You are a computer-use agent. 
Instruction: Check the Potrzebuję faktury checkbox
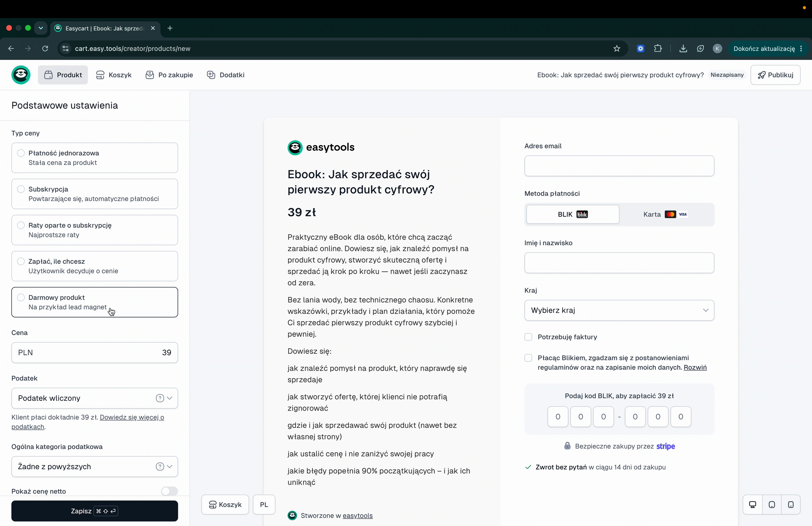(528, 337)
